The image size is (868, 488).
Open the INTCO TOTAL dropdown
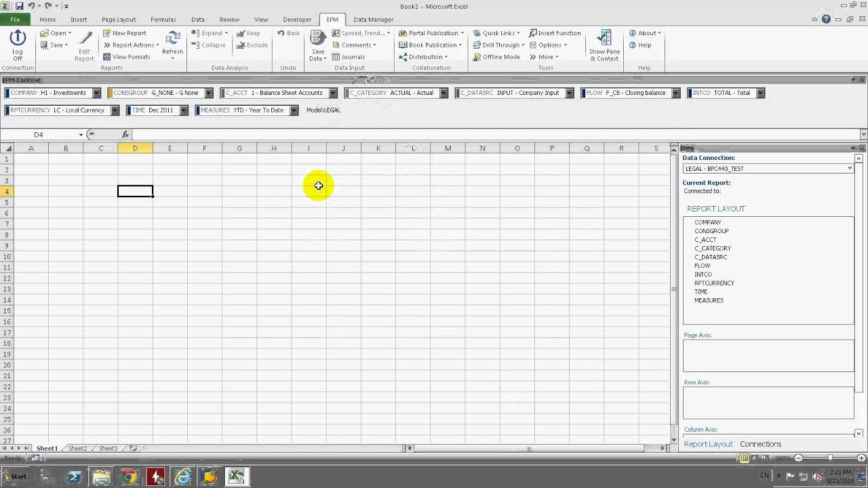coord(760,93)
